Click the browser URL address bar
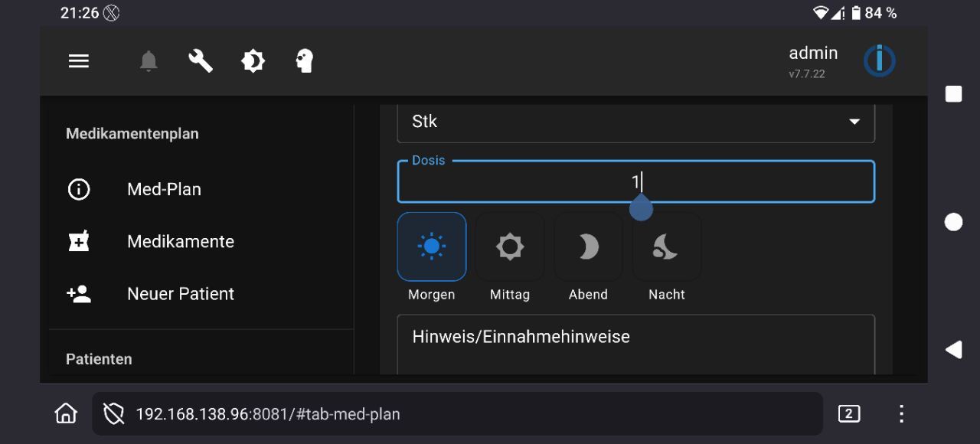Image resolution: width=980 pixels, height=444 pixels. 459,414
